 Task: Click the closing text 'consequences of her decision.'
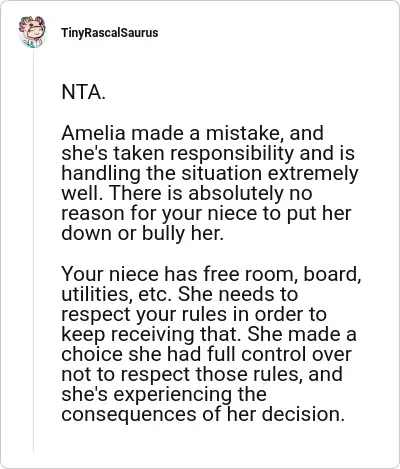[x=203, y=414]
